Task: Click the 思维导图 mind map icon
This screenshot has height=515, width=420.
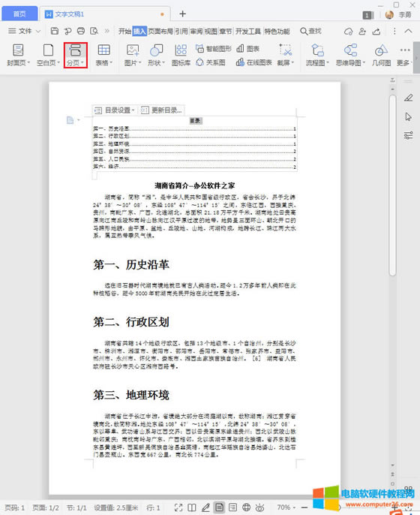Action: pyautogui.click(x=350, y=55)
